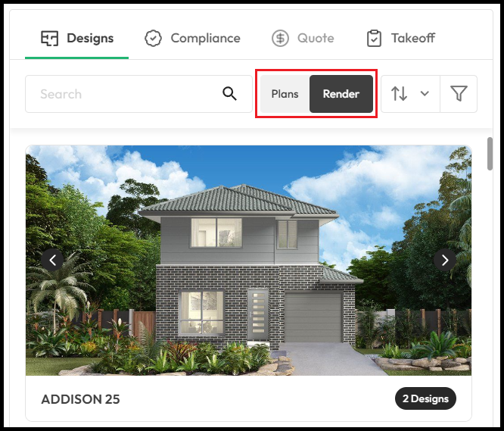Click the 2 Designs badge
The height and width of the screenshot is (431, 504).
point(425,398)
